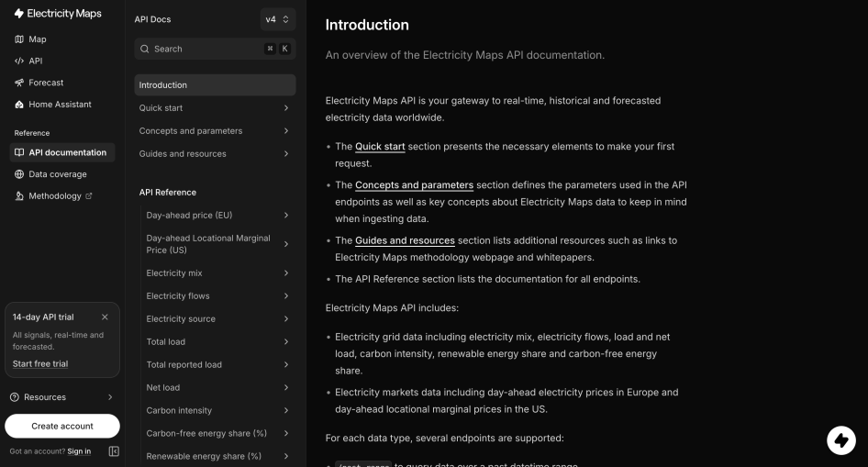Click the Create account button

click(62, 426)
